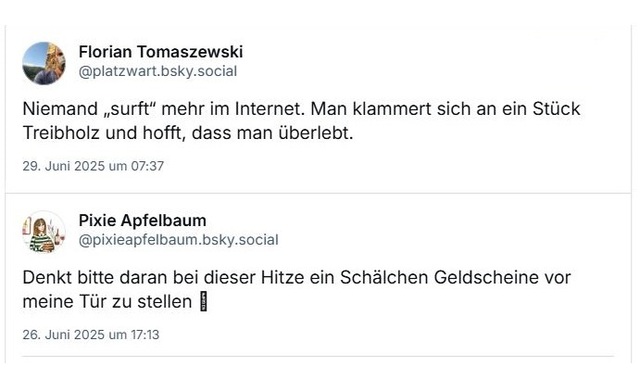Screen dimensions: 640x379
Task: Open Pixie Apfelbaum's illustrated avatar
Action: pos(44,232)
